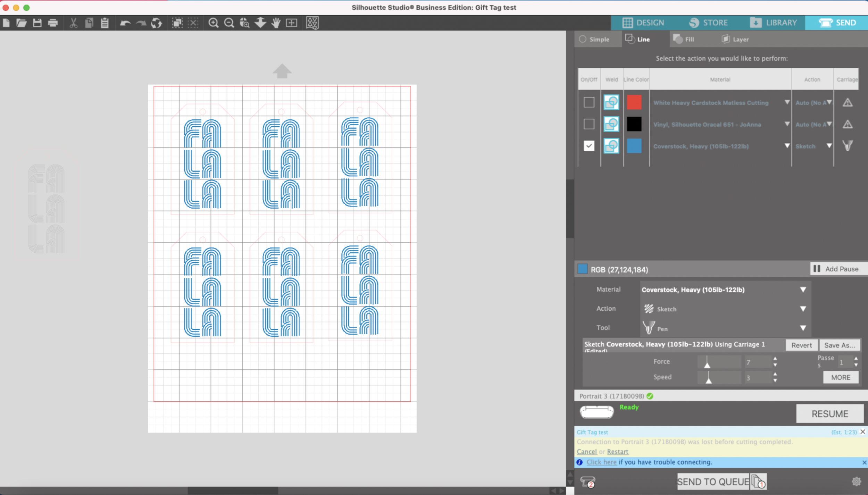Open the Tool Pen dropdown

pyautogui.click(x=803, y=328)
